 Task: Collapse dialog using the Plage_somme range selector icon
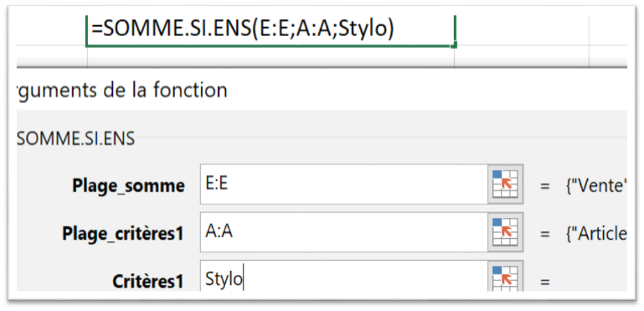[506, 184]
